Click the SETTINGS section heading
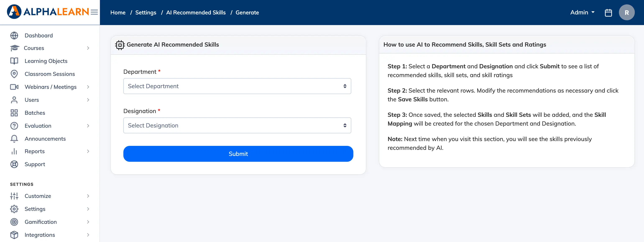 pos(22,184)
